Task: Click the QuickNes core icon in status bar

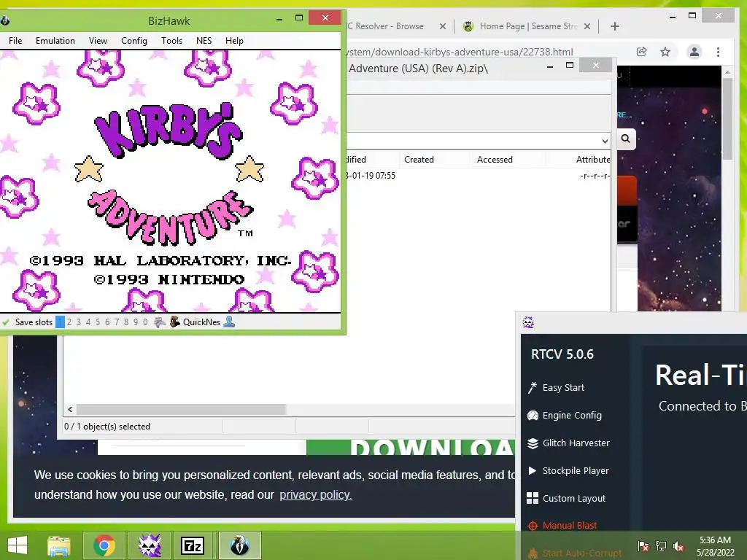Action: click(x=175, y=322)
